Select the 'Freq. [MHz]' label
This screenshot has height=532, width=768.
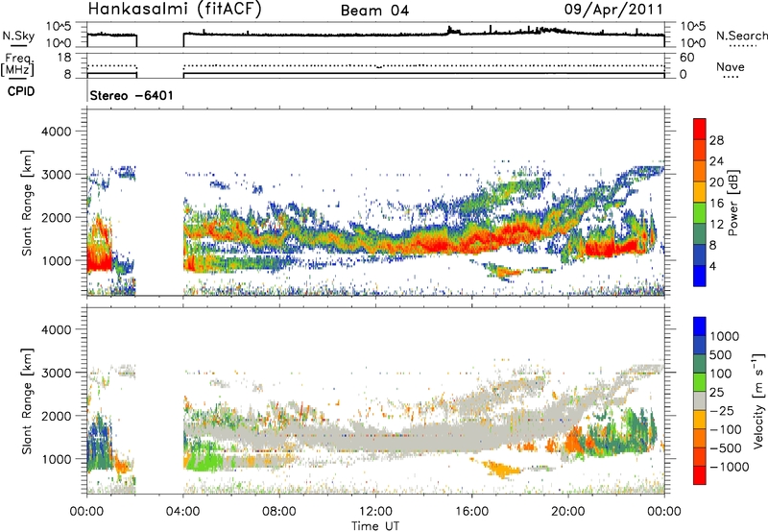pos(17,64)
